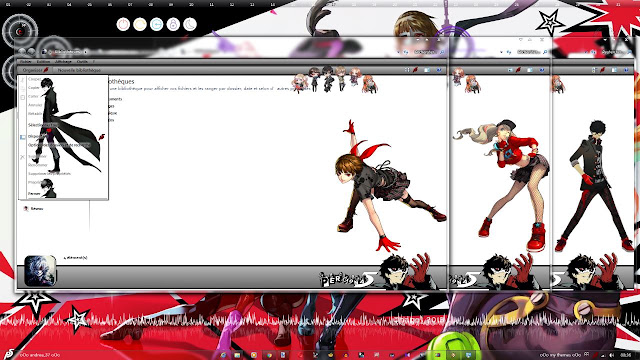Toggle the preview pane in the front window
The image size is (640, 360).
coord(427,70)
